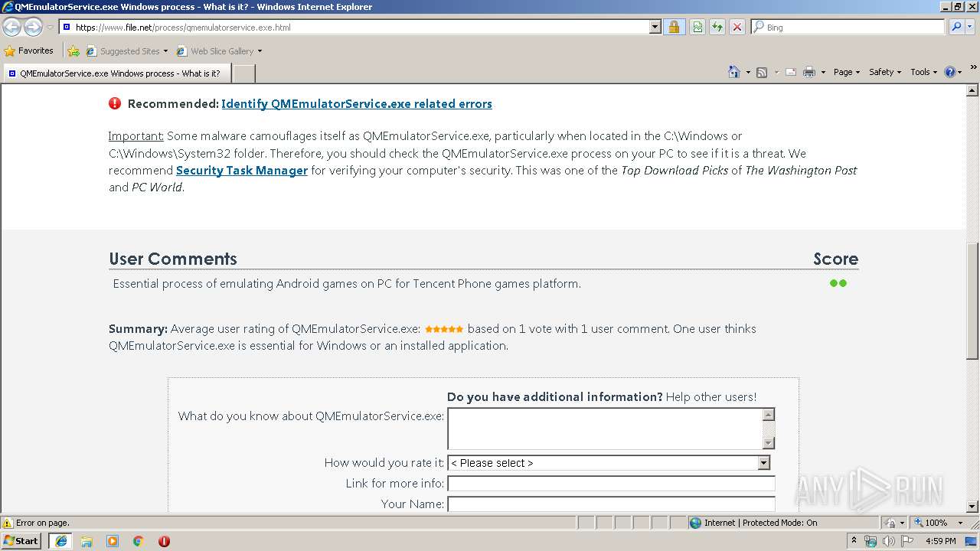Open the Safety menu
The width and height of the screenshot is (980, 551).
(x=885, y=72)
